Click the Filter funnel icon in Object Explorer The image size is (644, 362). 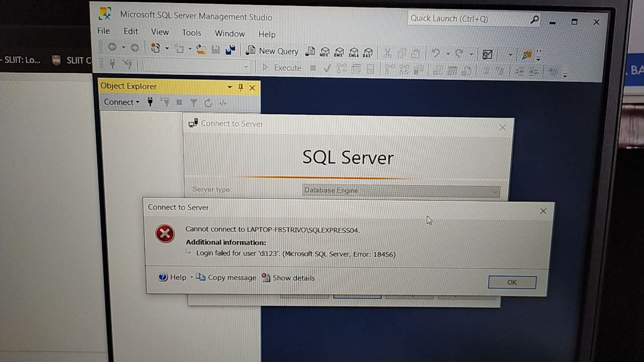click(x=193, y=103)
